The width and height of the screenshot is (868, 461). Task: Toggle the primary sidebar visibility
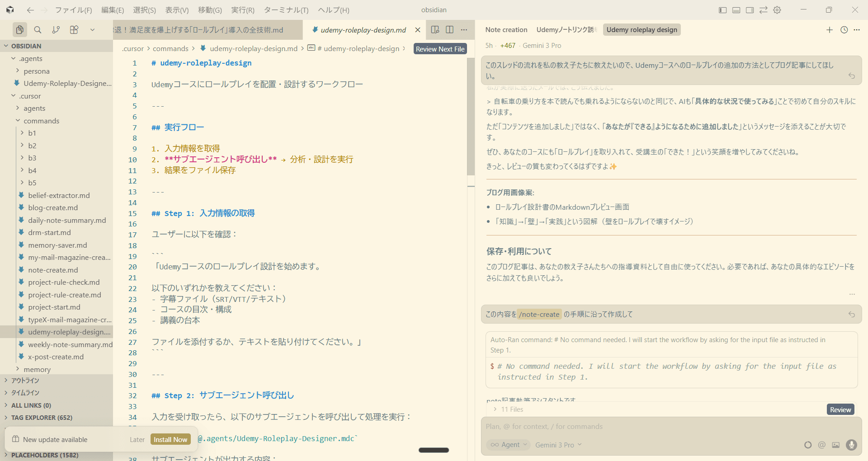(x=722, y=9)
